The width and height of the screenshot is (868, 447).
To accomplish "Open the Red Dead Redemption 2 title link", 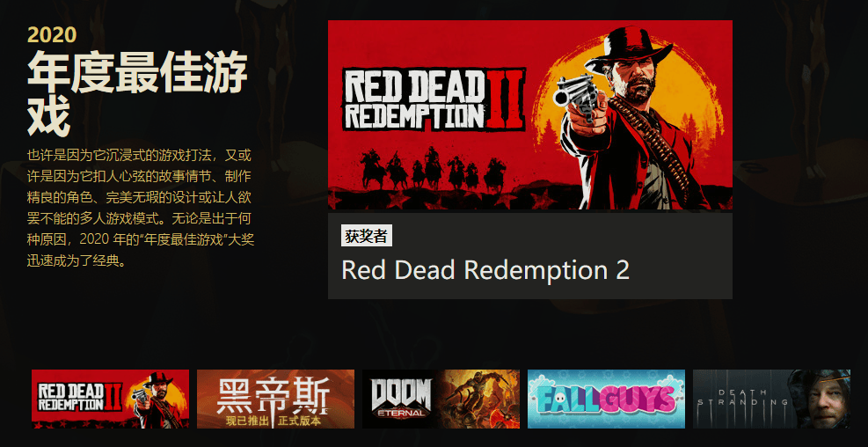I will pos(485,270).
